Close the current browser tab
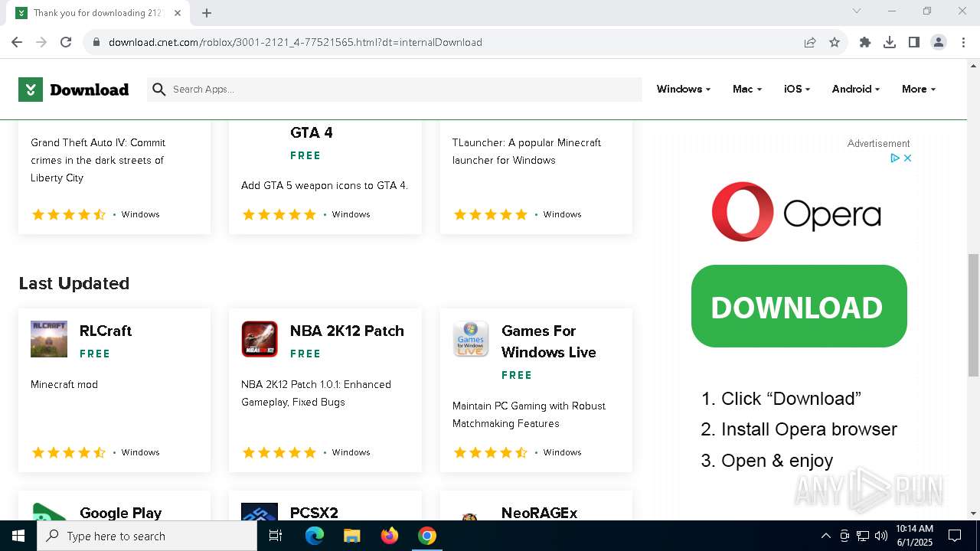 click(x=178, y=13)
